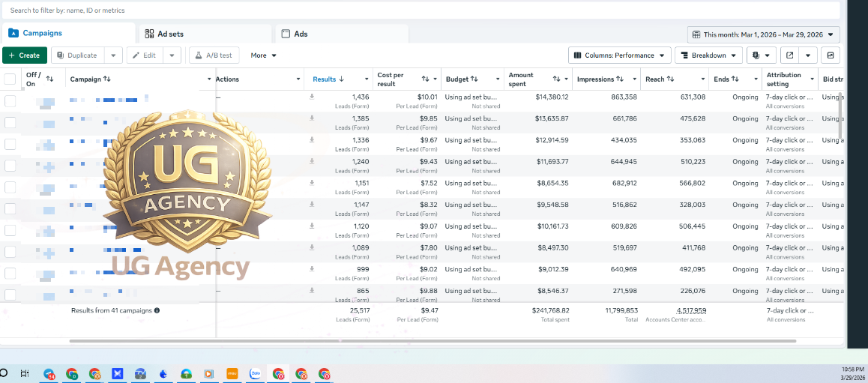Select checkbox for the 1,240 leads campaign row
This screenshot has height=383, width=868.
click(x=10, y=166)
